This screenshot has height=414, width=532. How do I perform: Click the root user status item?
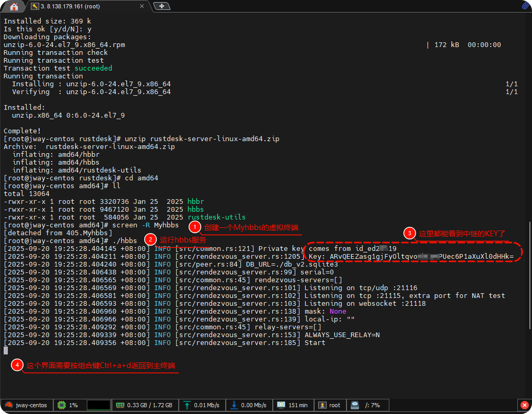click(x=330, y=405)
